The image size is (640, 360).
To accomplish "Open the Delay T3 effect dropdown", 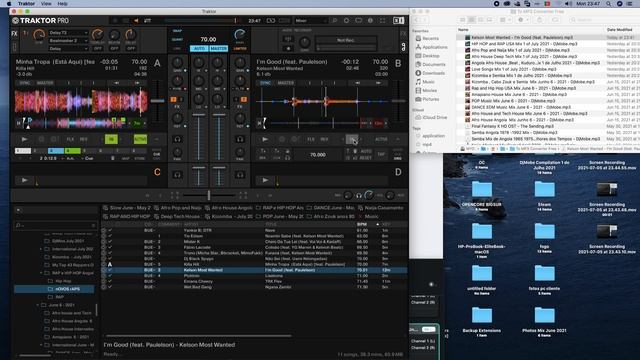I will coord(68,33).
